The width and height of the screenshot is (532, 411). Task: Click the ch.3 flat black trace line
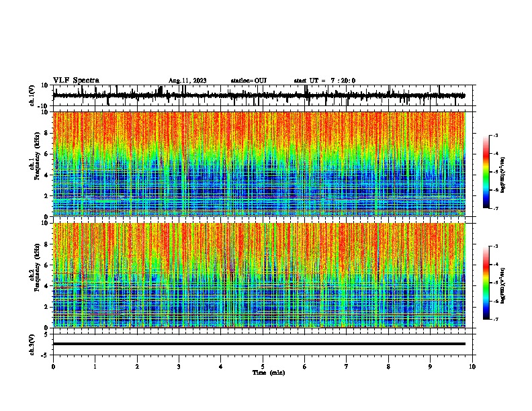point(259,344)
